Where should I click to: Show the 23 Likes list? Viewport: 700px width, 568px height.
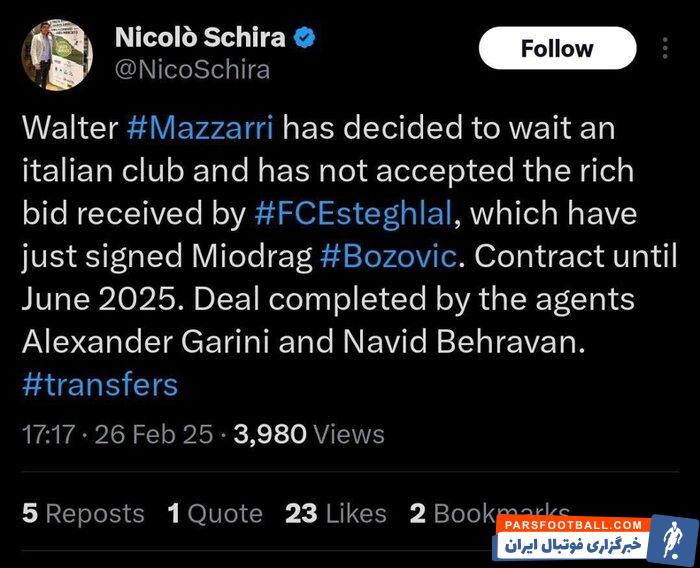tap(336, 513)
